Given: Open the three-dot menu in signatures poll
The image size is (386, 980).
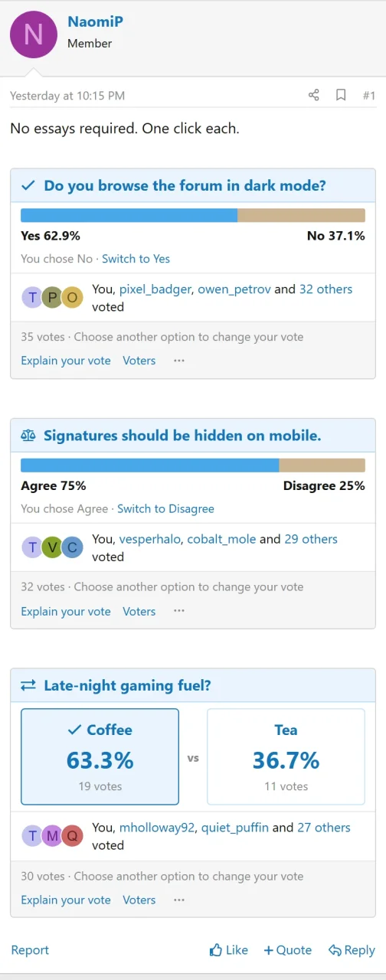Looking at the screenshot, I should (179, 611).
